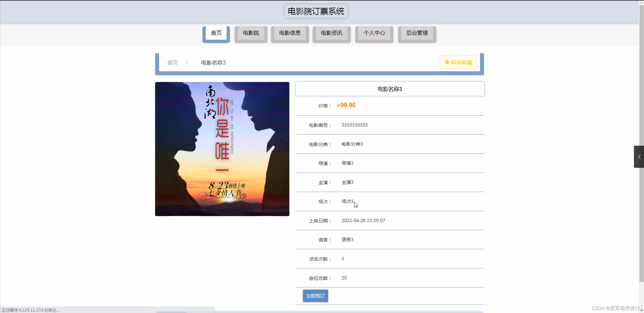Click the 电影名称3 detail heading
Image resolution: width=644 pixels, height=313 pixels.
[389, 89]
